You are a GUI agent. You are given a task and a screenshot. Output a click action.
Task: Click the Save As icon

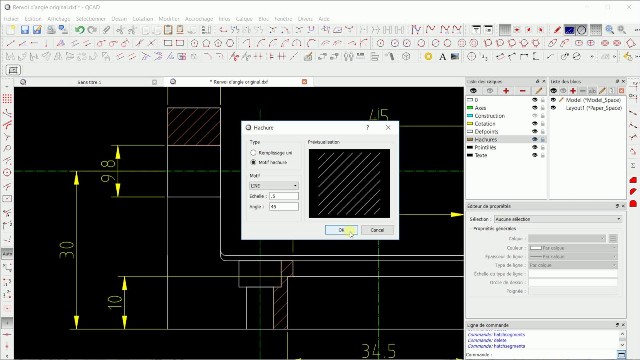(x=37, y=30)
